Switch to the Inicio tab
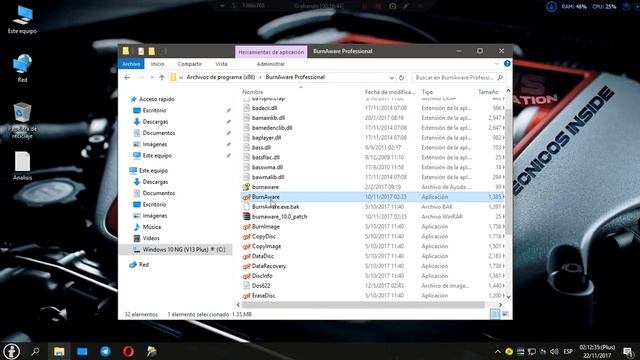The image size is (640, 360). pos(158,64)
